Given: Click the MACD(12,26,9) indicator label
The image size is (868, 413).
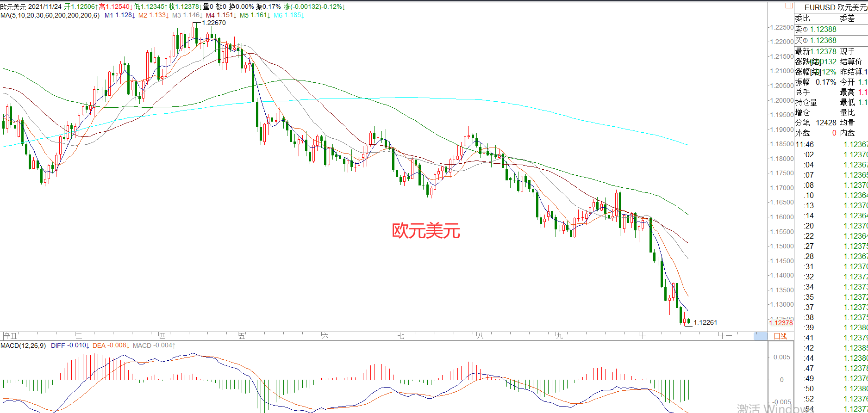Looking at the screenshot, I should click(23, 345).
